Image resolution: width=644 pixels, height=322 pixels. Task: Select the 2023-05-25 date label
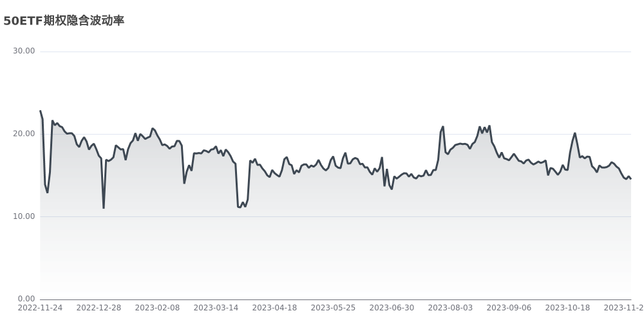pos(333,308)
